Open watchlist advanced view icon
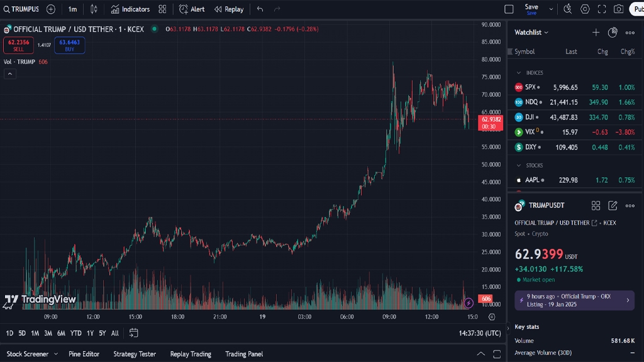Image resolution: width=644 pixels, height=362 pixels. pyautogui.click(x=613, y=33)
